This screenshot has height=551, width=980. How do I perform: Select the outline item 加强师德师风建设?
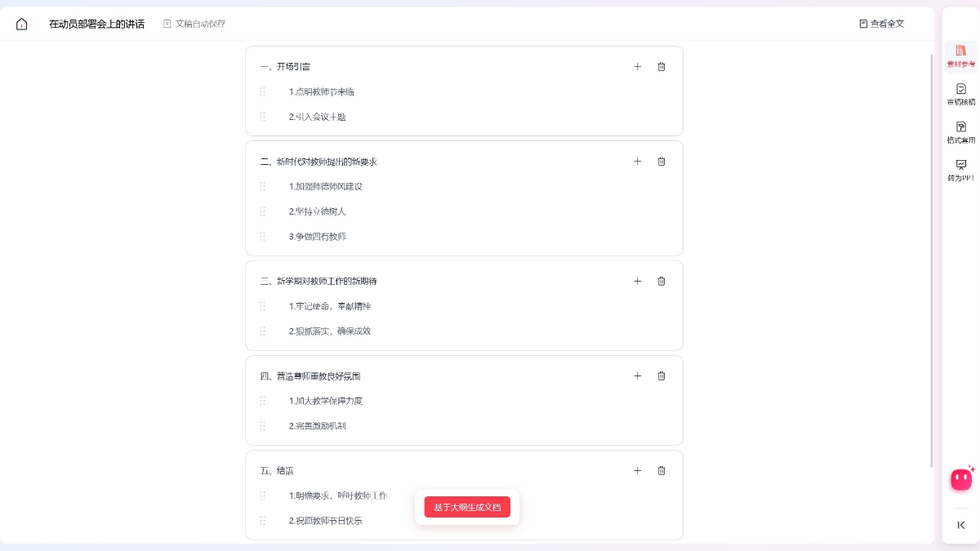click(x=327, y=186)
